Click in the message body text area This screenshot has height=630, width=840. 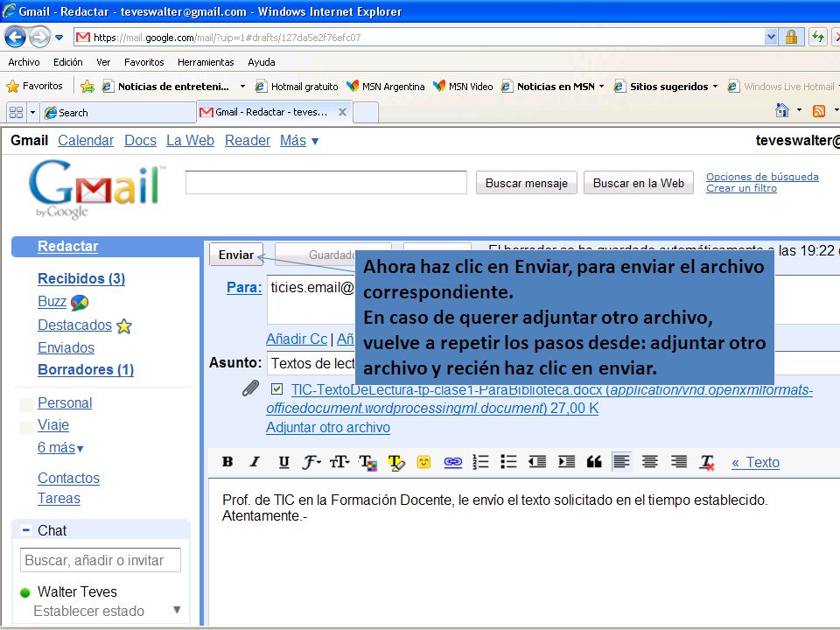[524, 552]
